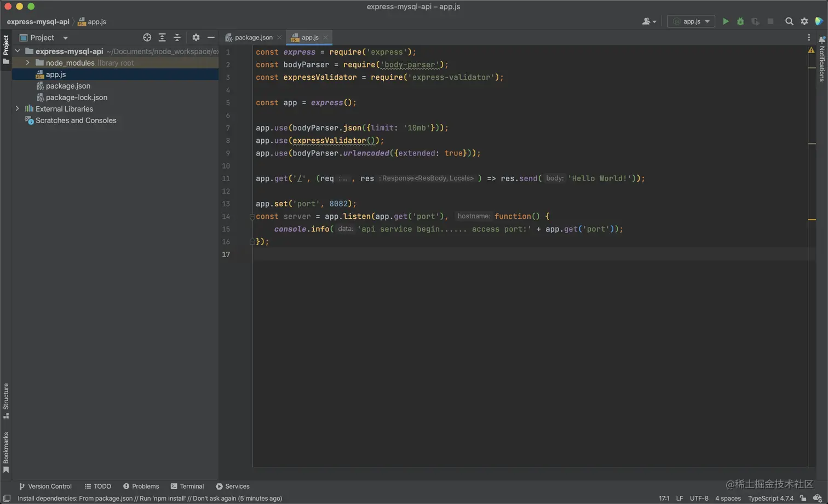The image size is (828, 504).
Task: Select package-lock.json in project tree
Action: click(76, 97)
